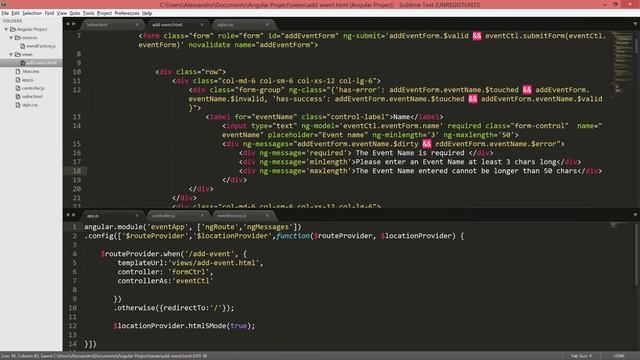
Task: Click the views folder icon
Action: (x=18, y=54)
